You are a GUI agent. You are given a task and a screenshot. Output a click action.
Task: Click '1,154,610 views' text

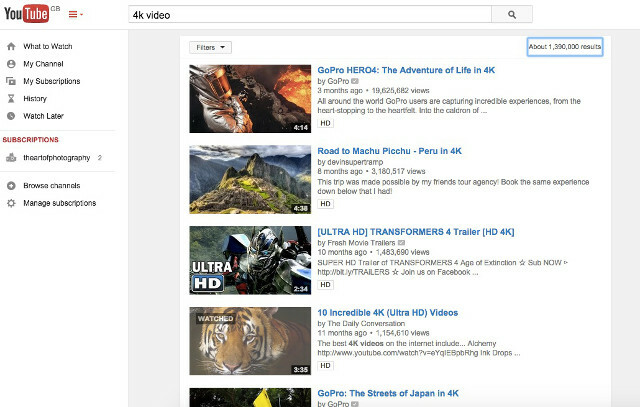pos(402,333)
